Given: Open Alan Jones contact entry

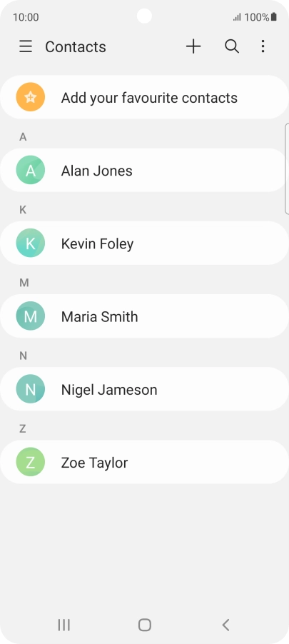Looking at the screenshot, I should pos(144,170).
